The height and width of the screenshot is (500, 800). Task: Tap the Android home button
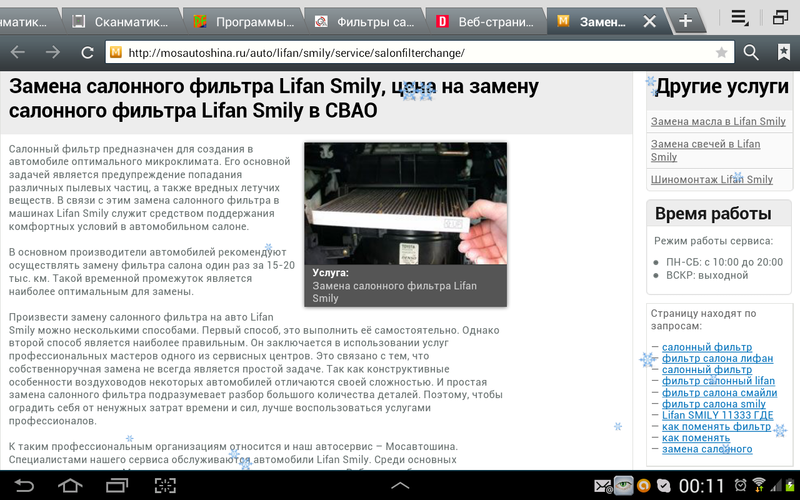(x=70, y=485)
